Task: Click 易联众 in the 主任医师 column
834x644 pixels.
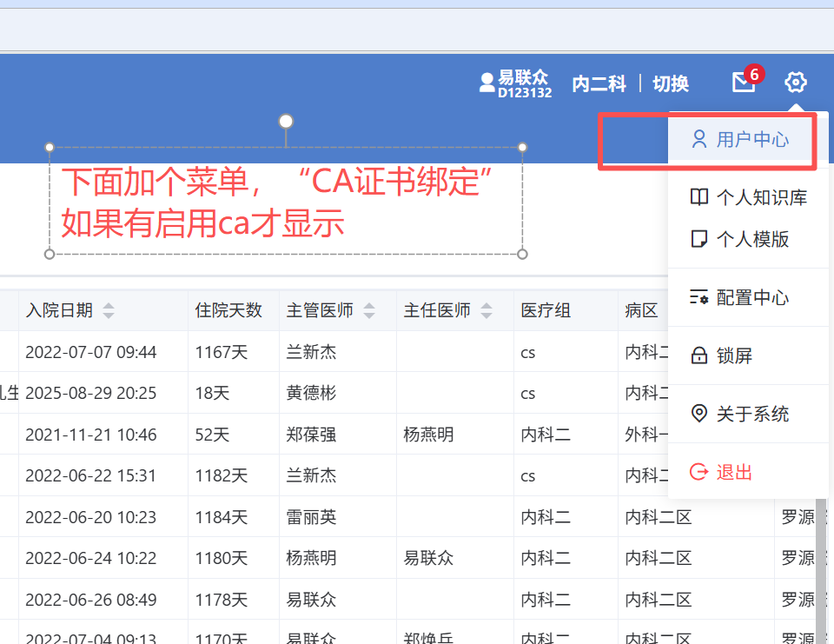Action: coord(428,558)
